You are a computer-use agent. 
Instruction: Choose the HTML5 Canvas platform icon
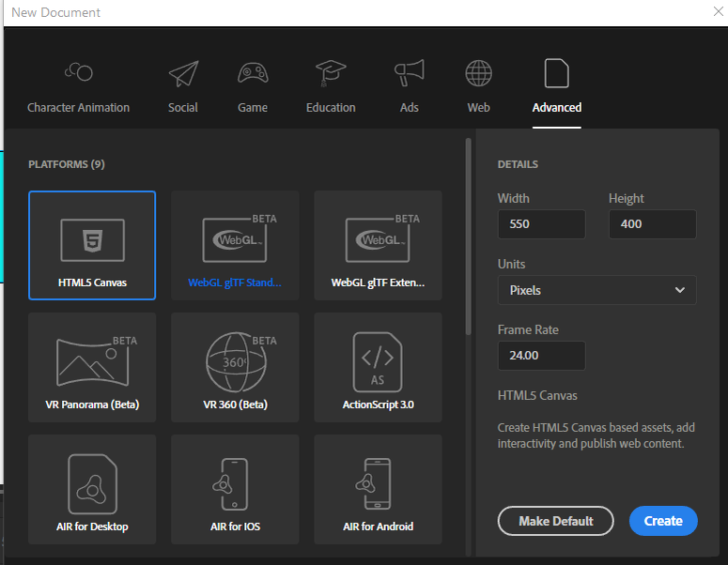pyautogui.click(x=92, y=240)
